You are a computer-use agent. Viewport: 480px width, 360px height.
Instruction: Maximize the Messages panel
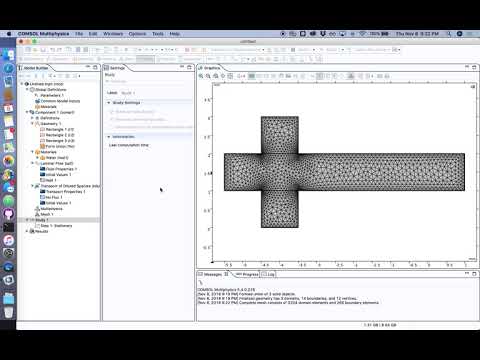474,273
